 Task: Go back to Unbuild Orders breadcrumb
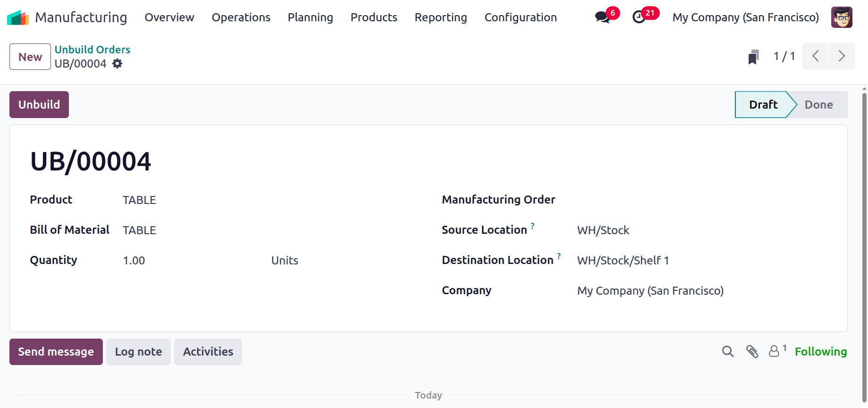[92, 50]
